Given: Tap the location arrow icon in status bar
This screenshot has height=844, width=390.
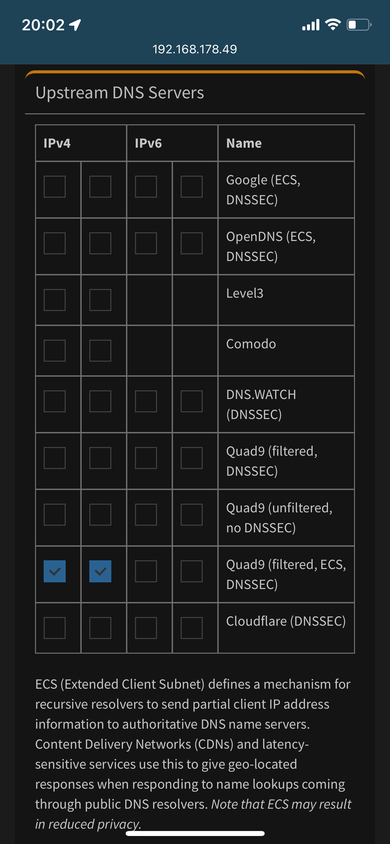Looking at the screenshot, I should pos(75,25).
